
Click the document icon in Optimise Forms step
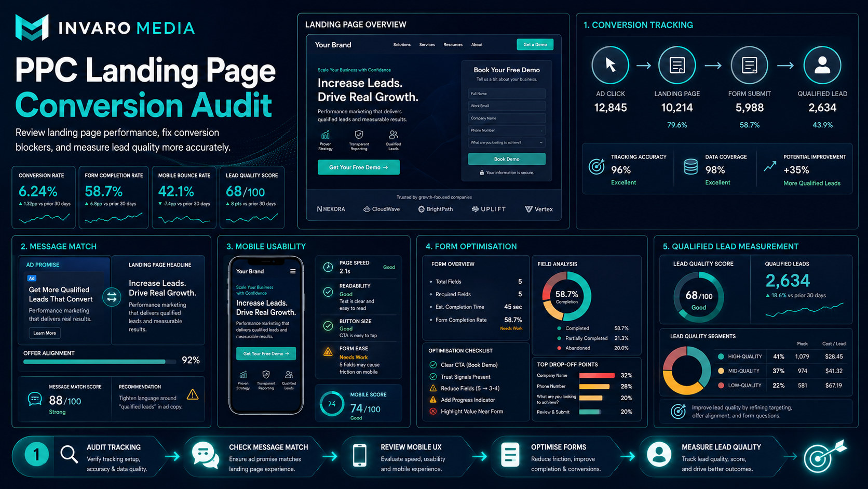(x=510, y=455)
